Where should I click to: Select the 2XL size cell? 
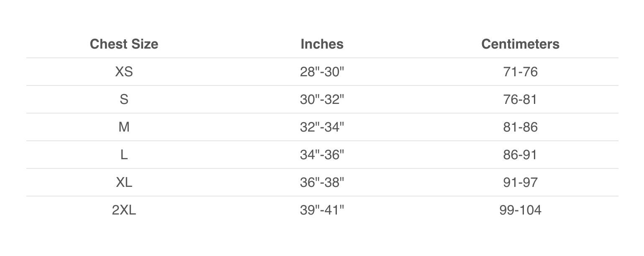pyautogui.click(x=124, y=210)
